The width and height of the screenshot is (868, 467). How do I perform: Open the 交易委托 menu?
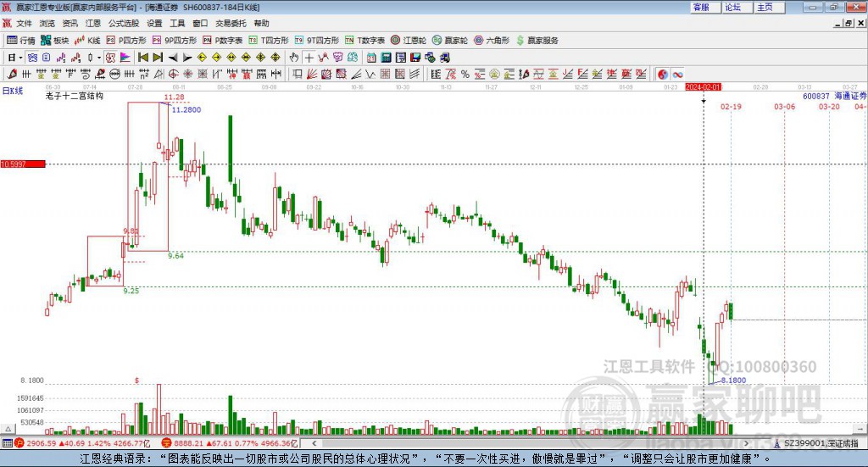[x=231, y=23]
